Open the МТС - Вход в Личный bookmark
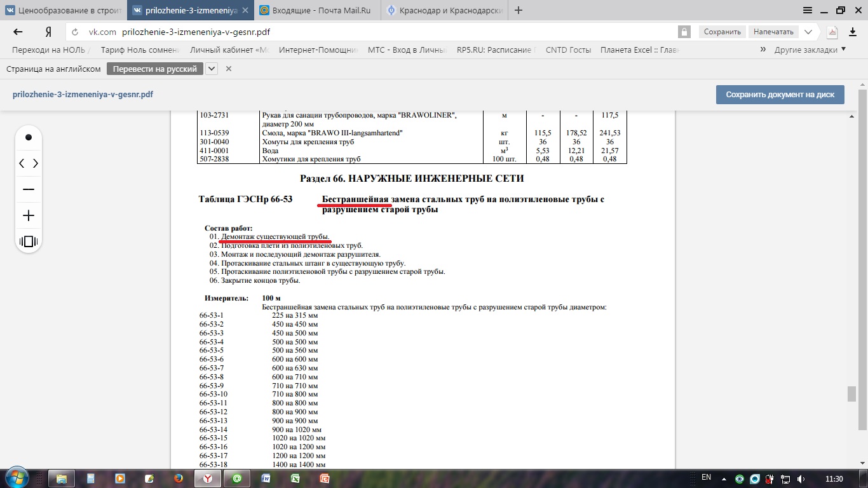Viewport: 868px width, 488px height. click(407, 50)
